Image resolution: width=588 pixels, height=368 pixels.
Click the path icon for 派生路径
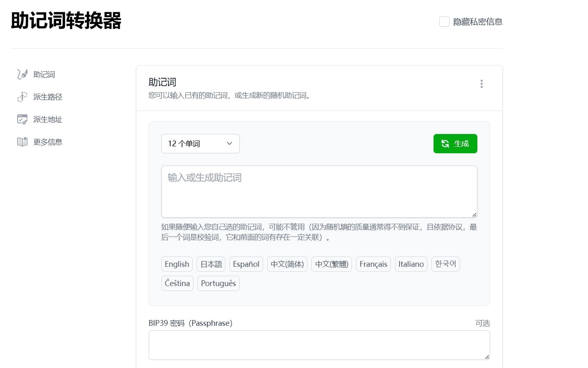click(22, 97)
